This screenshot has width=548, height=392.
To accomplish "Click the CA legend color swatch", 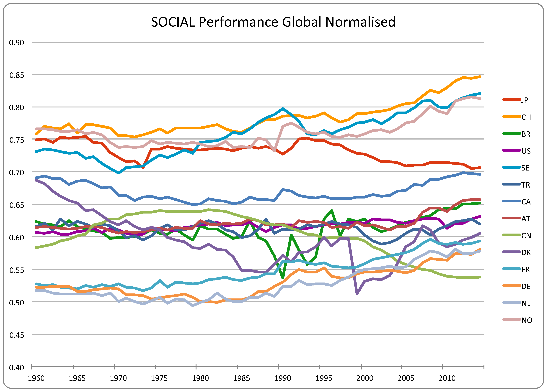I will pyautogui.click(x=511, y=201).
